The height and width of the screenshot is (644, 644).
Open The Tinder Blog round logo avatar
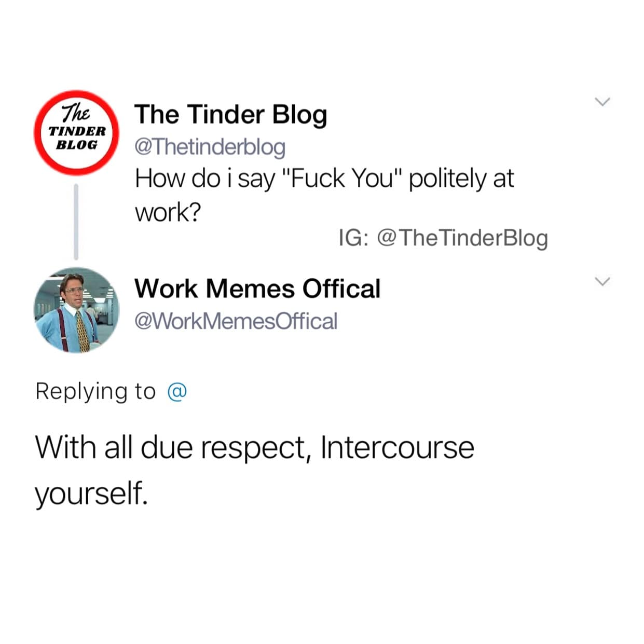(77, 132)
